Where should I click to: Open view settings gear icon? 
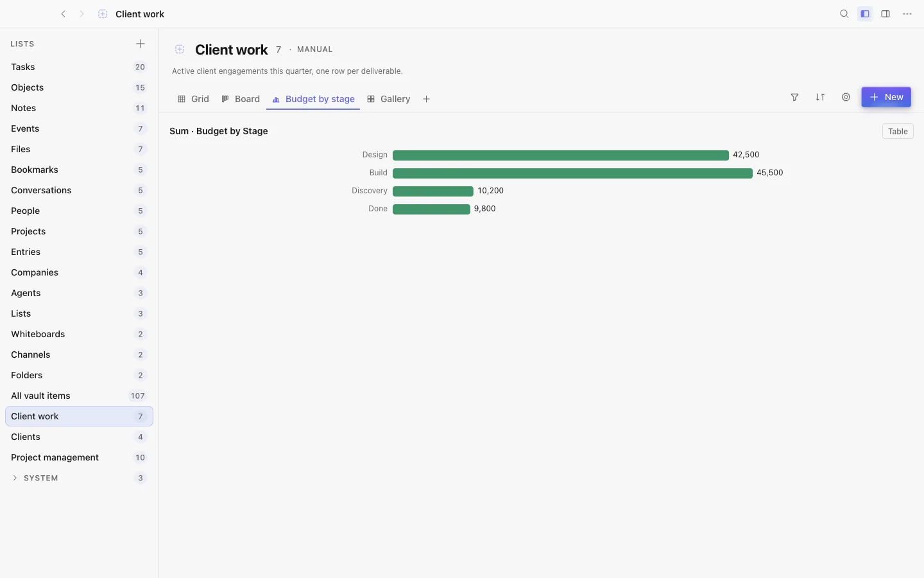[846, 97]
